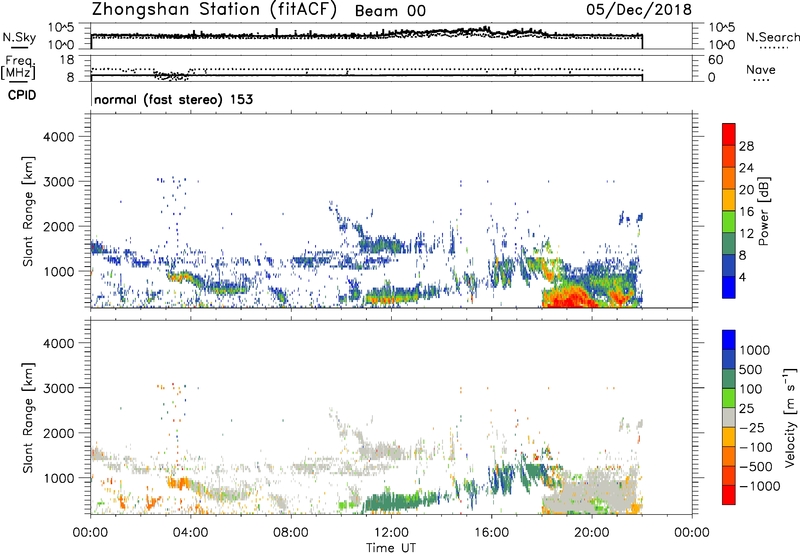The width and height of the screenshot is (800, 554).
Task: Click the 'Power [dB]' color bar label
Action: point(763,211)
